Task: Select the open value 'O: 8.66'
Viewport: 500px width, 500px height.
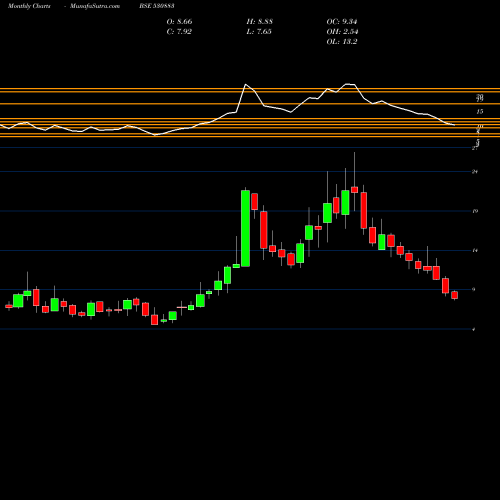Action: (x=179, y=21)
